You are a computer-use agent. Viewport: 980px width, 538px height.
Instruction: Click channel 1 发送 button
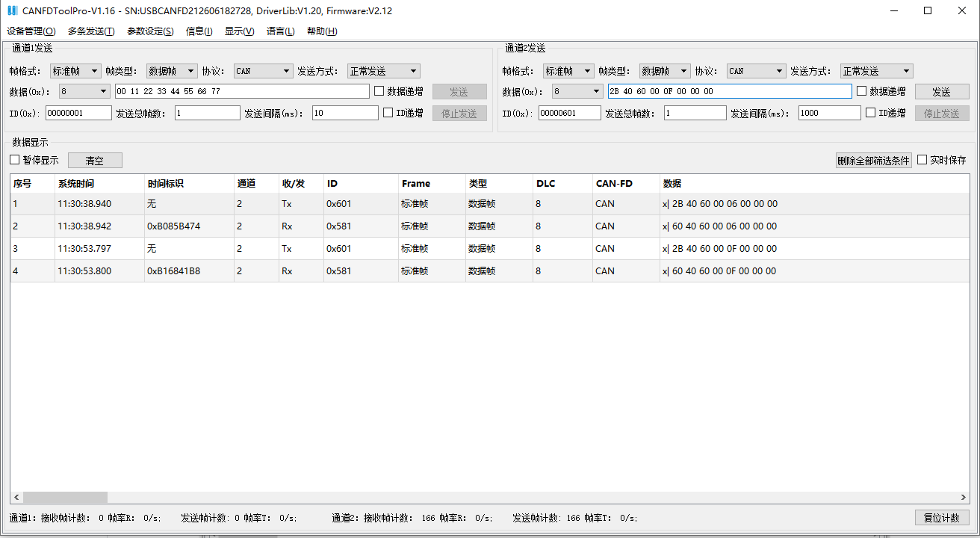(x=459, y=91)
